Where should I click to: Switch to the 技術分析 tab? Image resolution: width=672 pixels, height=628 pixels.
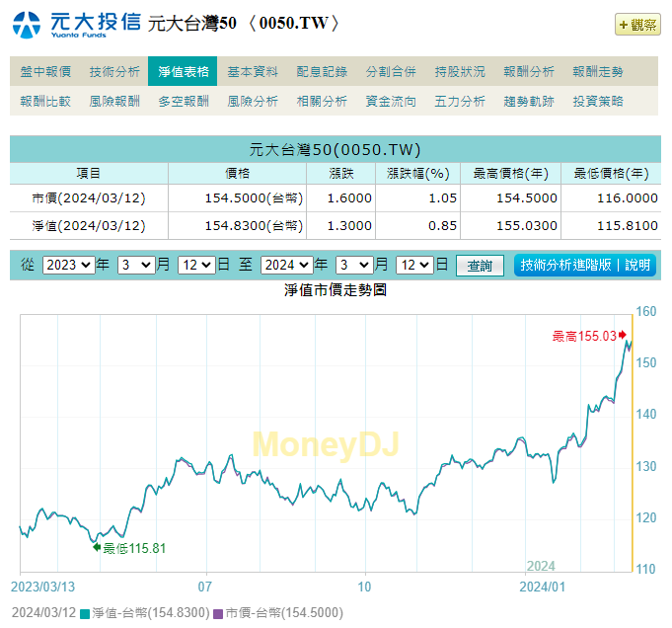tap(114, 71)
